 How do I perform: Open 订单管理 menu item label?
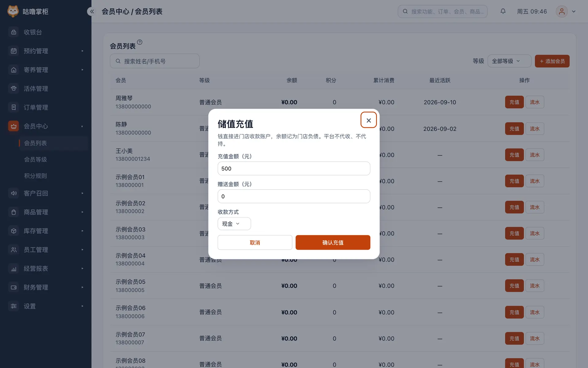click(x=36, y=107)
